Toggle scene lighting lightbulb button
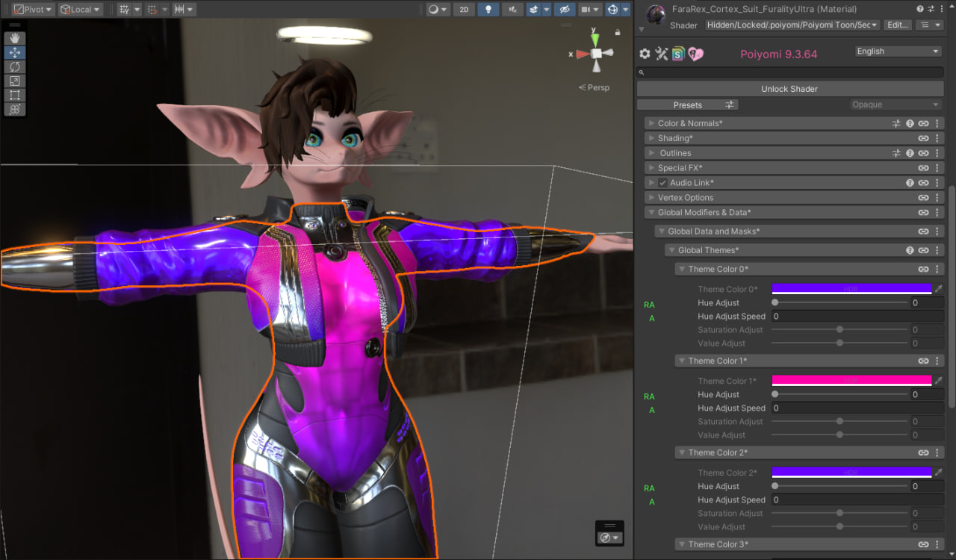956x560 pixels. click(x=488, y=10)
